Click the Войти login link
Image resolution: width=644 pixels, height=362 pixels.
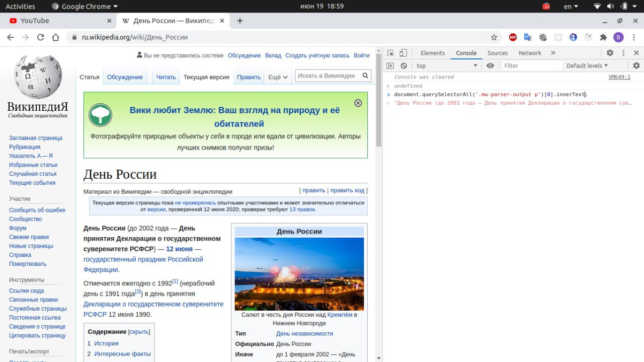click(x=362, y=56)
